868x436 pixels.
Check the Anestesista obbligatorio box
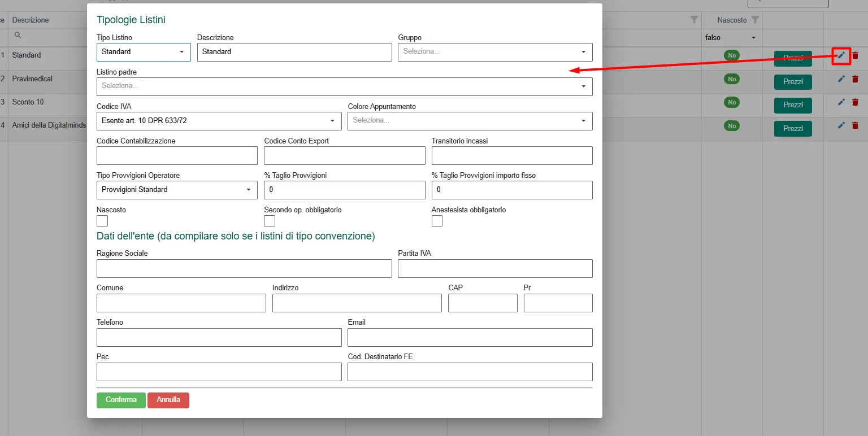[x=437, y=221]
